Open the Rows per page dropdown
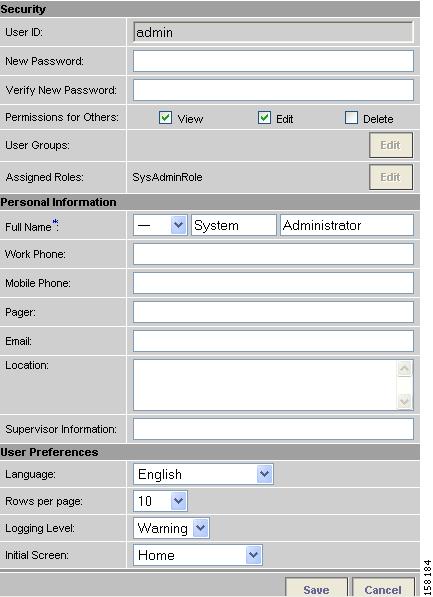Viewport: 433px width, 597px height. pyautogui.click(x=160, y=501)
